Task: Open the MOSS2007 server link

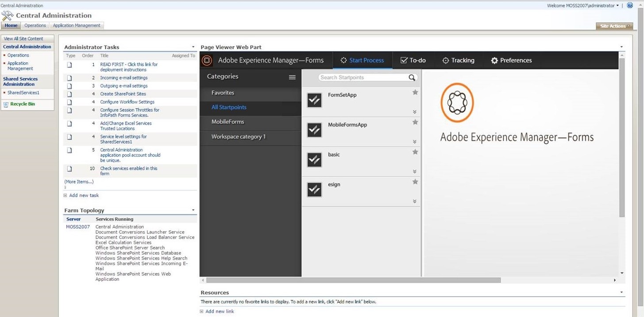Action: pos(78,227)
